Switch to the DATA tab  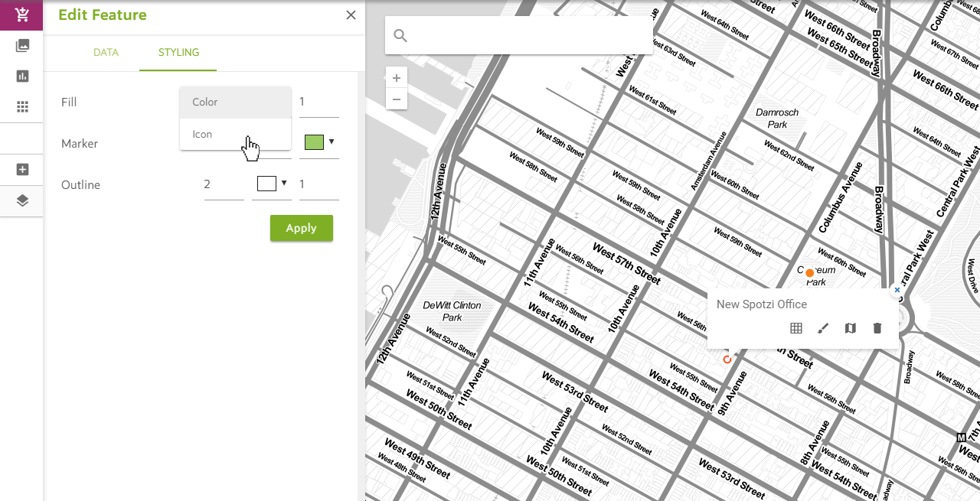(106, 53)
